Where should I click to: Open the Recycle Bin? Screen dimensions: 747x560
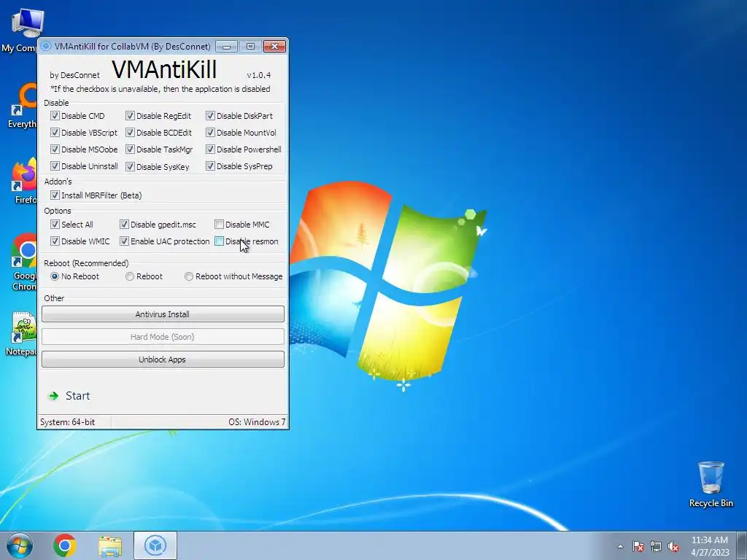(711, 484)
